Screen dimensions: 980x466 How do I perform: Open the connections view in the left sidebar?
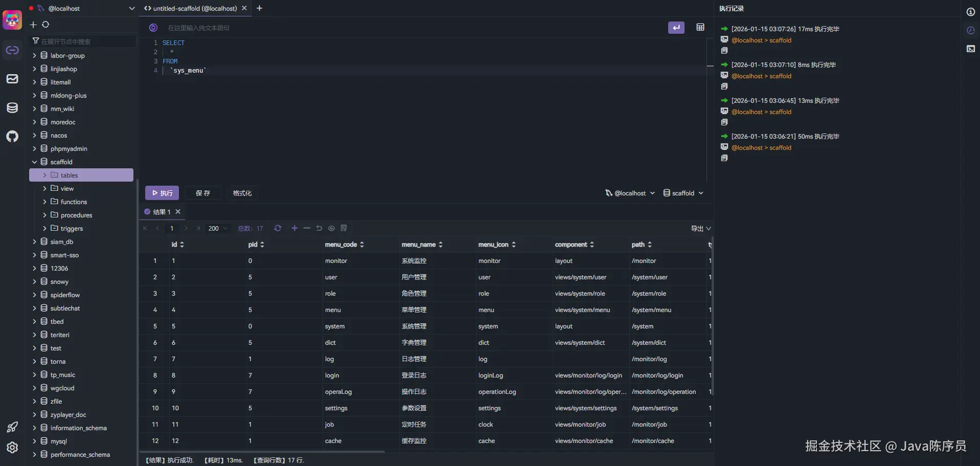click(x=12, y=50)
